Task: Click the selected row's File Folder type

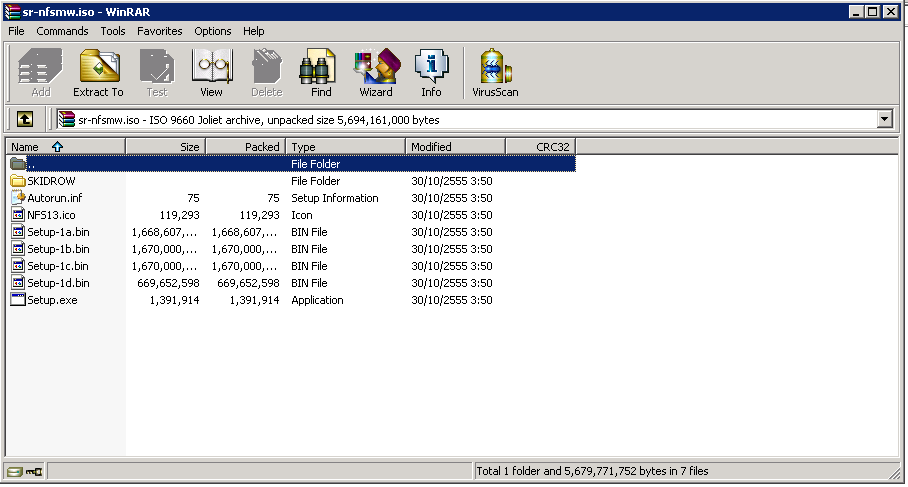Action: coord(316,164)
